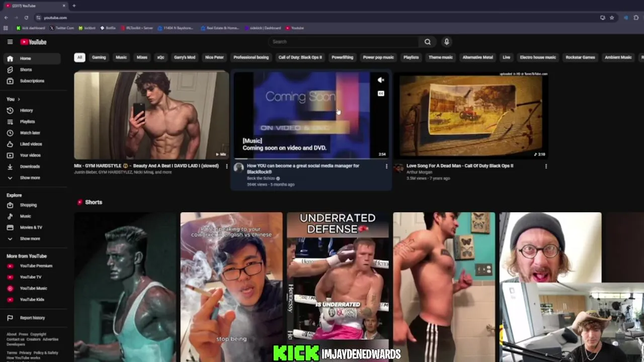Open Your videos in sidebar

31,155
